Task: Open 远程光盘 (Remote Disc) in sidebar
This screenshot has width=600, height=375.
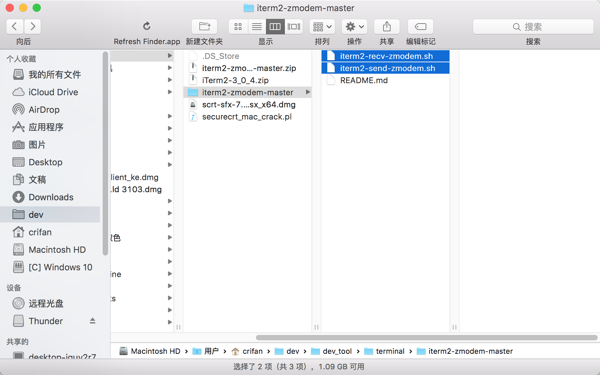Action: click(x=51, y=304)
